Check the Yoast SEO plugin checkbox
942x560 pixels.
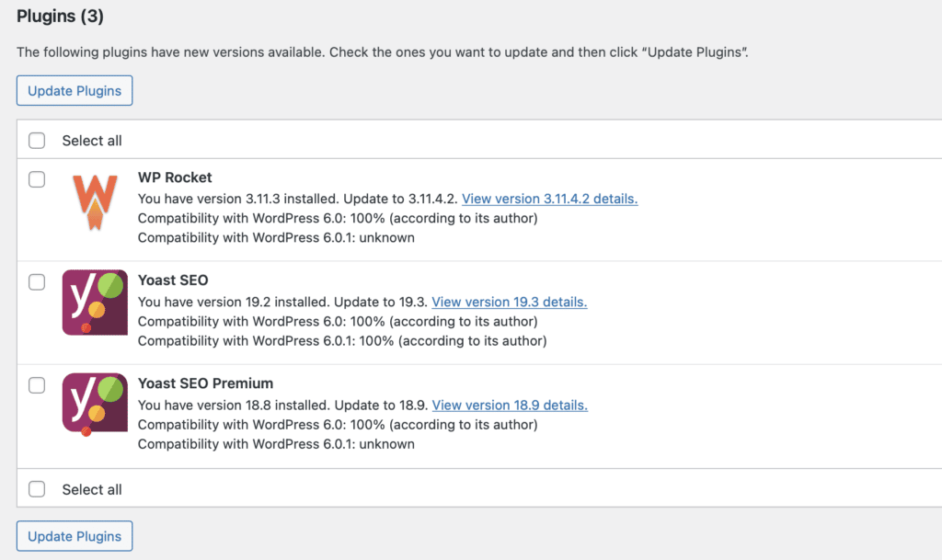click(37, 283)
